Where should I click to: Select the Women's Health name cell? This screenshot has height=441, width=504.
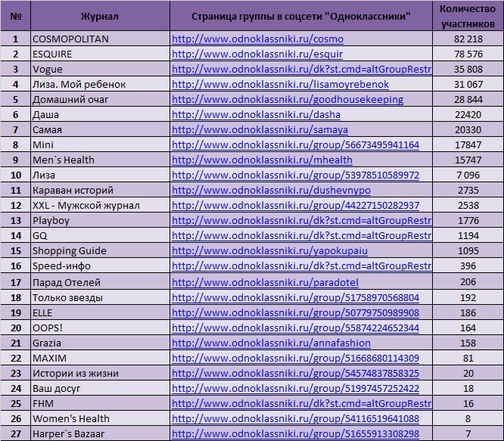[x=100, y=418]
